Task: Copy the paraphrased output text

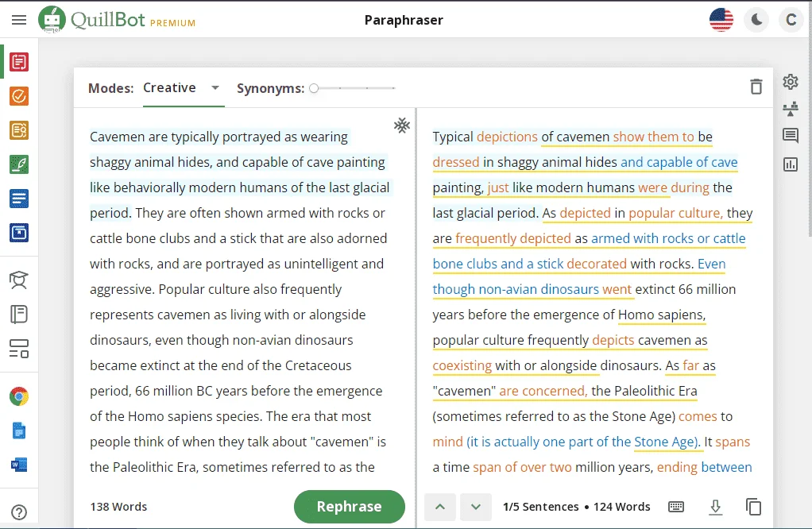Action: 753,507
